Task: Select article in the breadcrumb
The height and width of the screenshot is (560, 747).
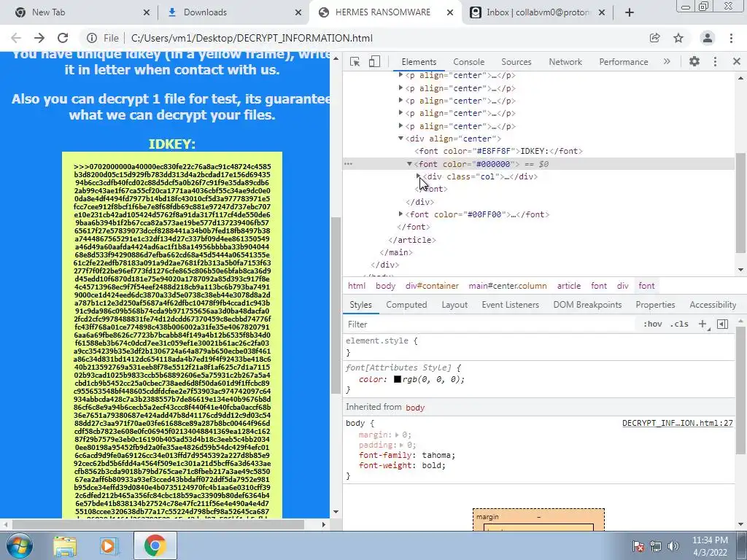Action: point(569,286)
